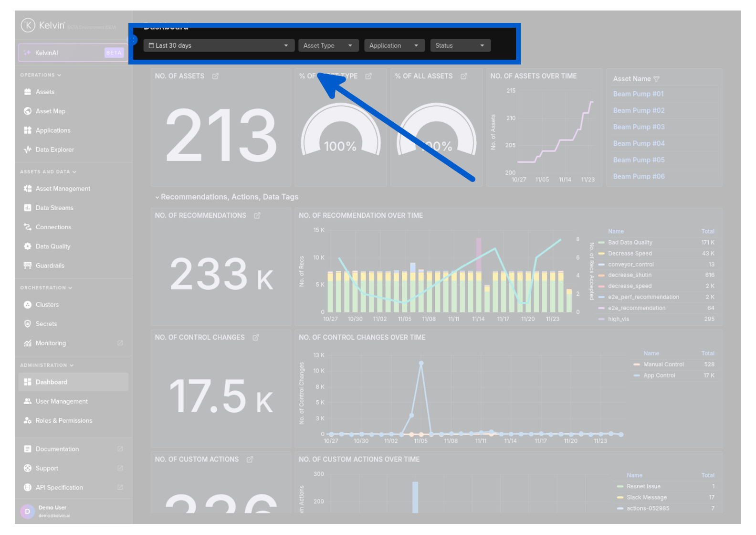This screenshot has height=535, width=756.
Task: Click popout icon beside No. of Control Changes
Action: 256,338
